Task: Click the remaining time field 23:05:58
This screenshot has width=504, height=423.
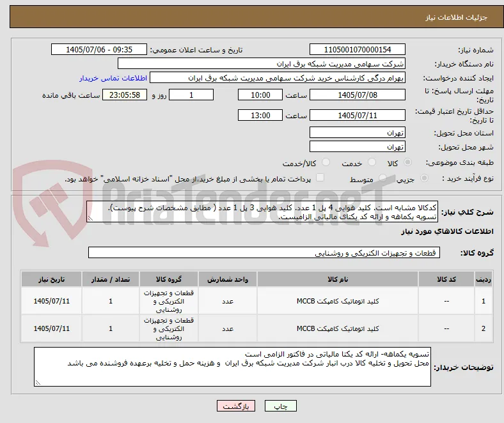Action: [125, 95]
